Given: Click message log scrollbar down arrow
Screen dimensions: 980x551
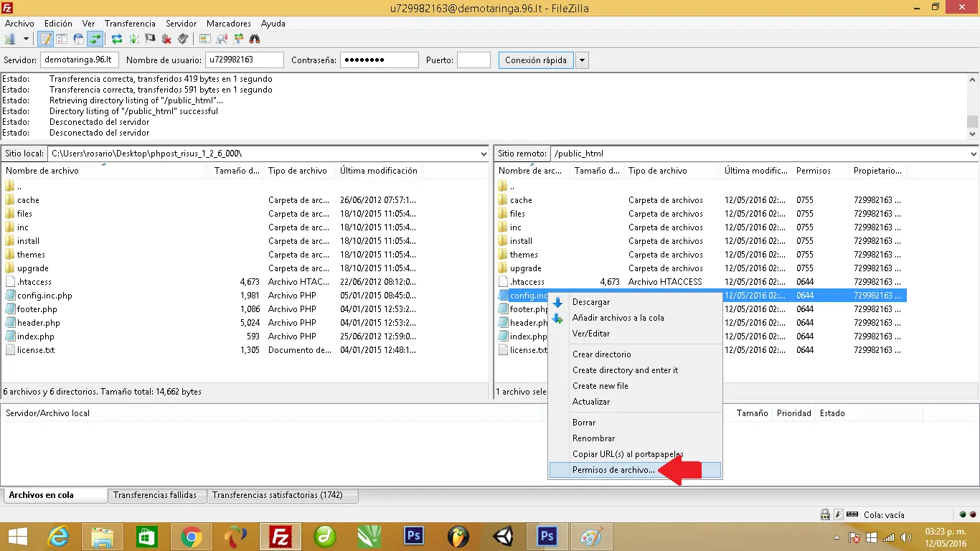Looking at the screenshot, I should (973, 133).
